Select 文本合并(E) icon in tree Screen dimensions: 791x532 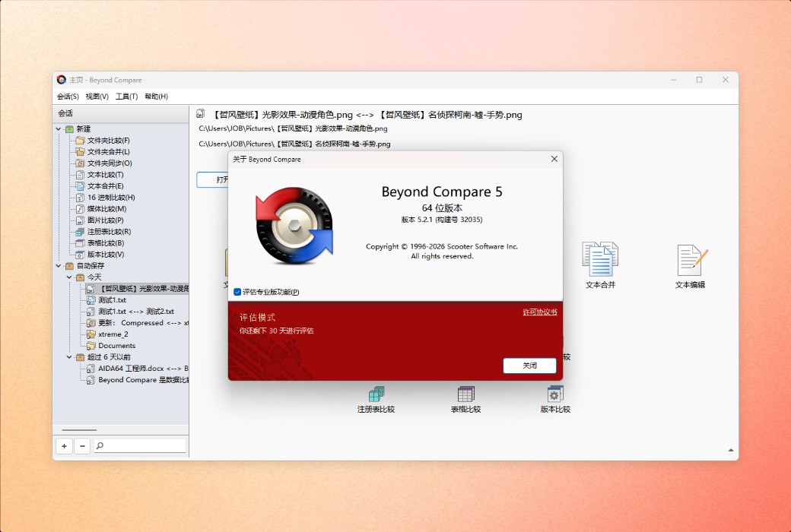pyautogui.click(x=80, y=186)
